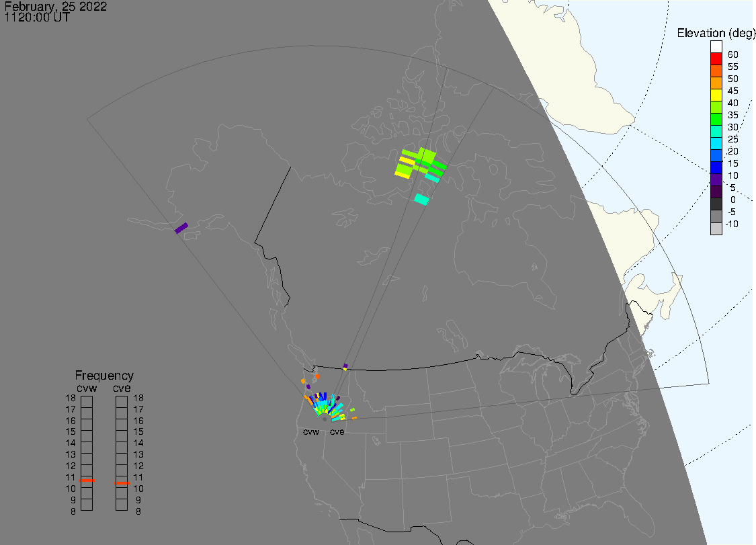The image size is (756, 545).
Task: Click the "18" label left of the cvw bar
Action: (x=71, y=398)
